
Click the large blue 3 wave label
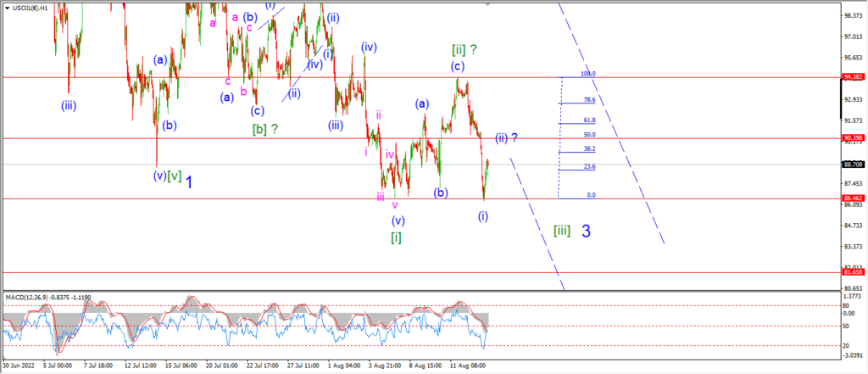click(586, 232)
